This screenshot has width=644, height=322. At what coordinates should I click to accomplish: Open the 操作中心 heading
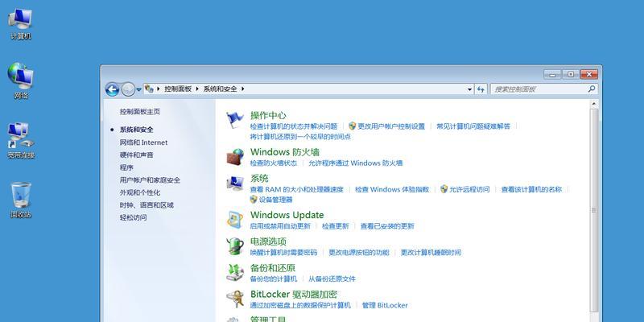pyautogui.click(x=268, y=115)
